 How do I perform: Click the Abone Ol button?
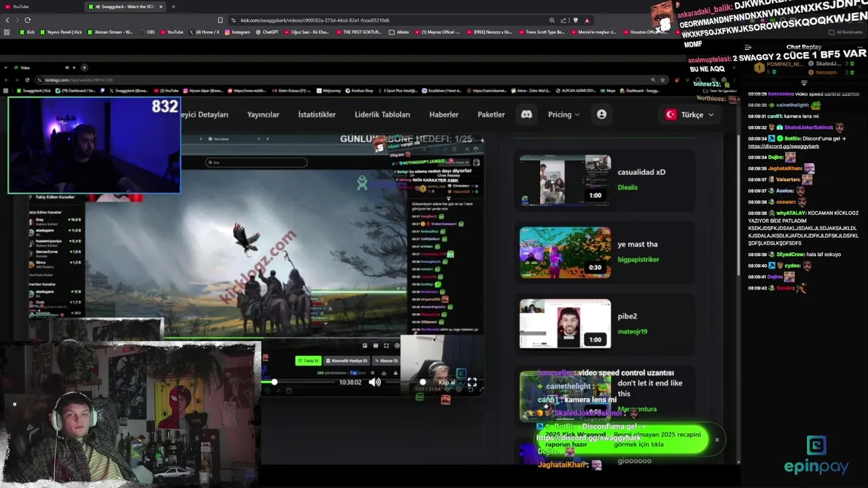[386, 361]
